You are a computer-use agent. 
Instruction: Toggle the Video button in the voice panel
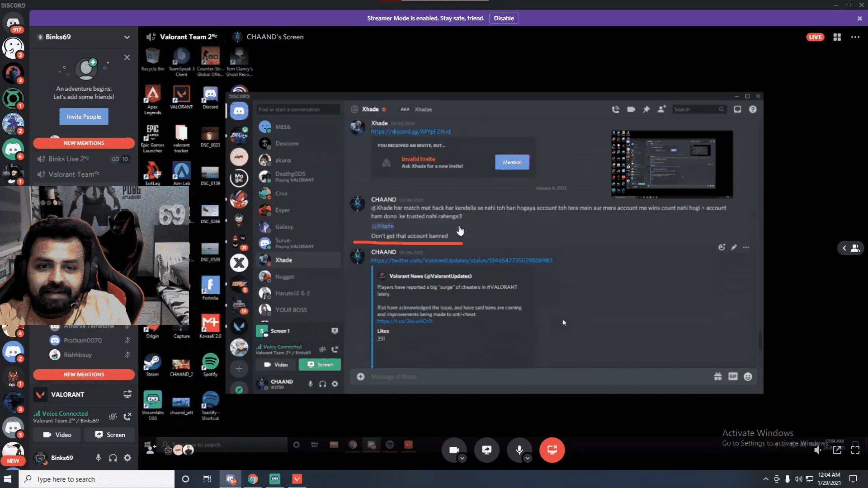57,435
